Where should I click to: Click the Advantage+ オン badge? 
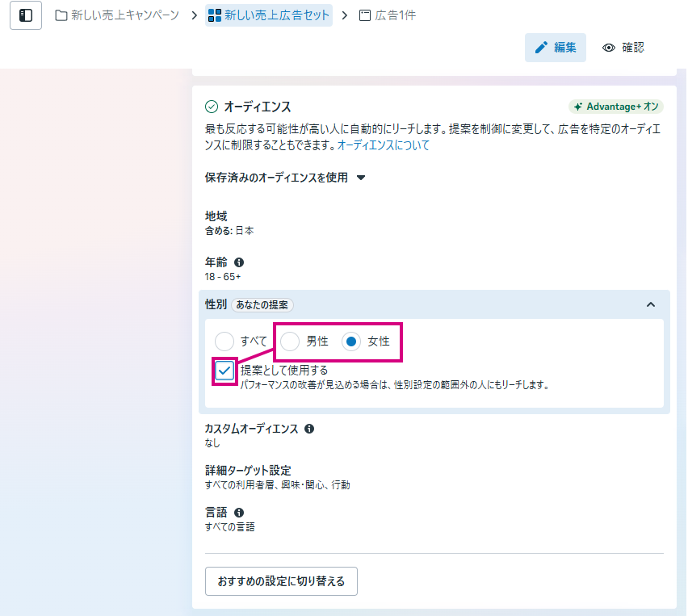point(615,107)
